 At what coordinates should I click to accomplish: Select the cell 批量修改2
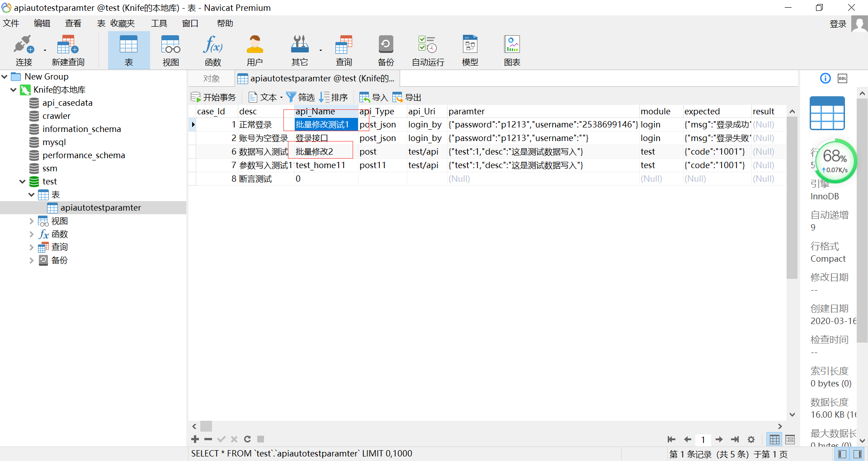tap(325, 151)
